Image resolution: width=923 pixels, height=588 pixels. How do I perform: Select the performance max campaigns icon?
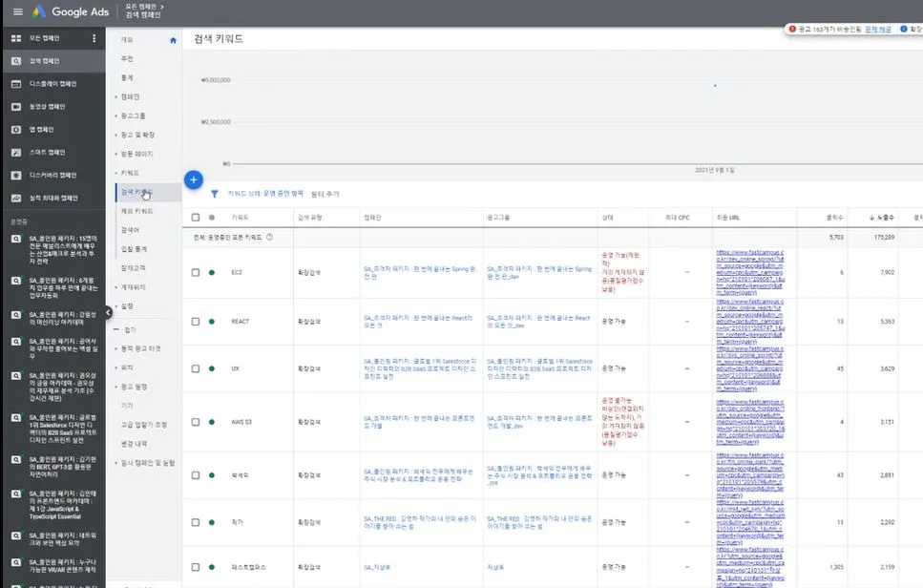coord(16,199)
